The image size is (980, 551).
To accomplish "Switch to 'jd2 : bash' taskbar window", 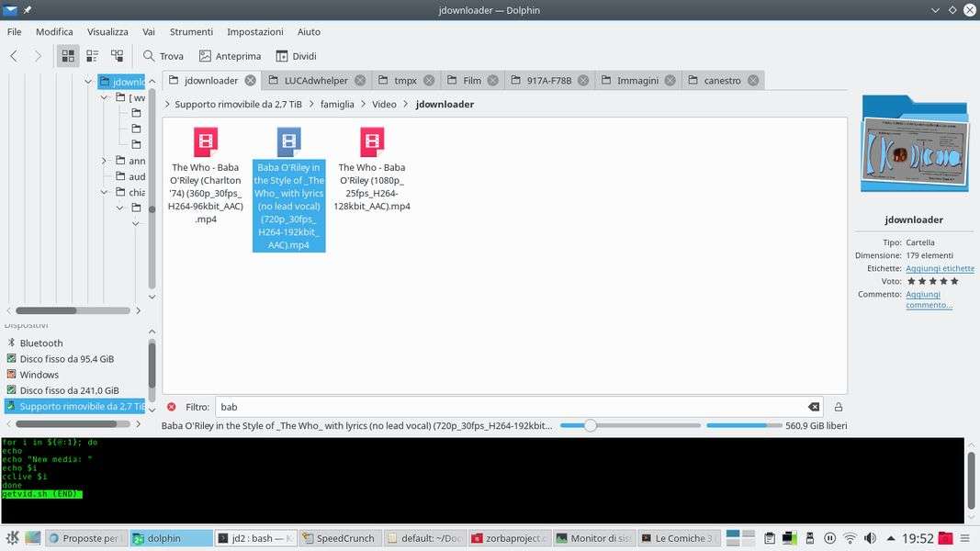I will 257,538.
